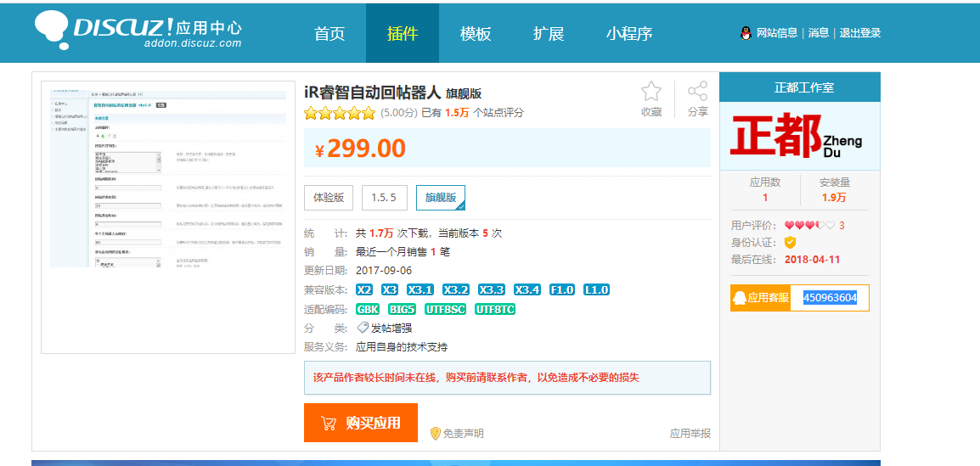
Task: Click the shopping cart icon on purchase button
Action: (x=328, y=424)
